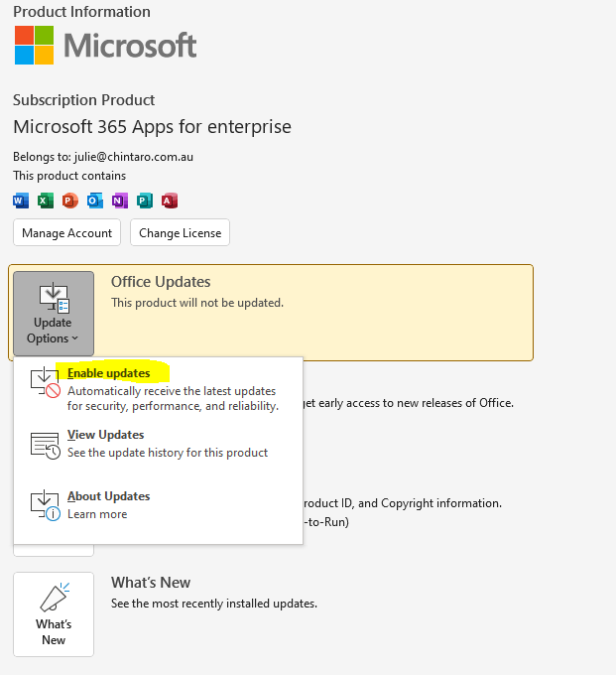Select About Updates Learn more entry
This screenshot has height=675, width=616.
[159, 505]
